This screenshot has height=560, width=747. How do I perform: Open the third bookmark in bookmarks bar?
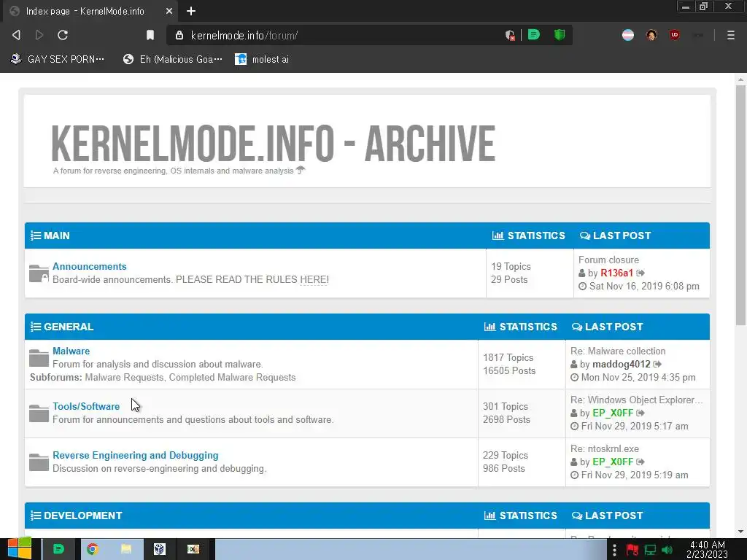point(262,59)
